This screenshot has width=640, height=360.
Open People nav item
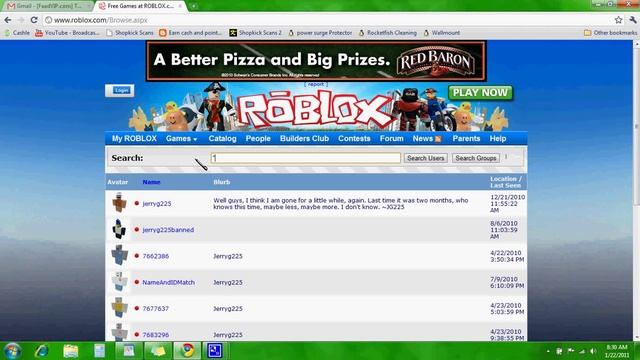point(258,139)
